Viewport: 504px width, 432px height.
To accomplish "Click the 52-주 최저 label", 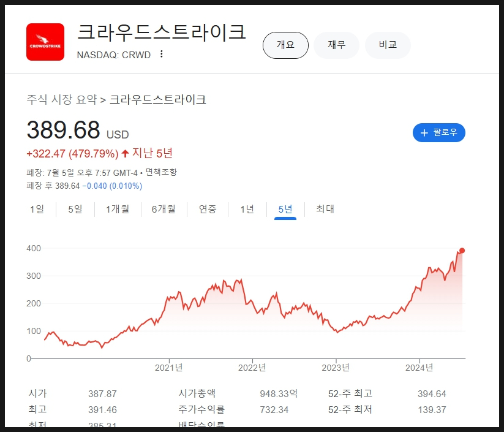I will (x=350, y=409).
